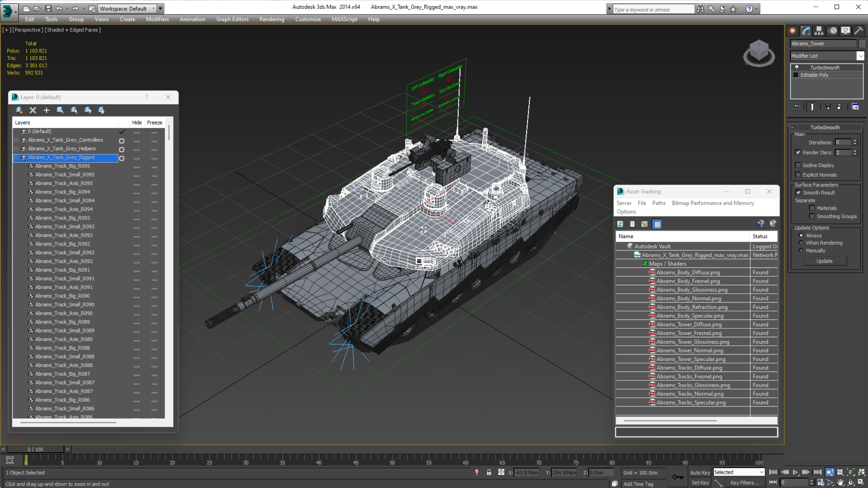Collapse the TurboSmooth rollout header
868x488 pixels.
click(x=825, y=127)
